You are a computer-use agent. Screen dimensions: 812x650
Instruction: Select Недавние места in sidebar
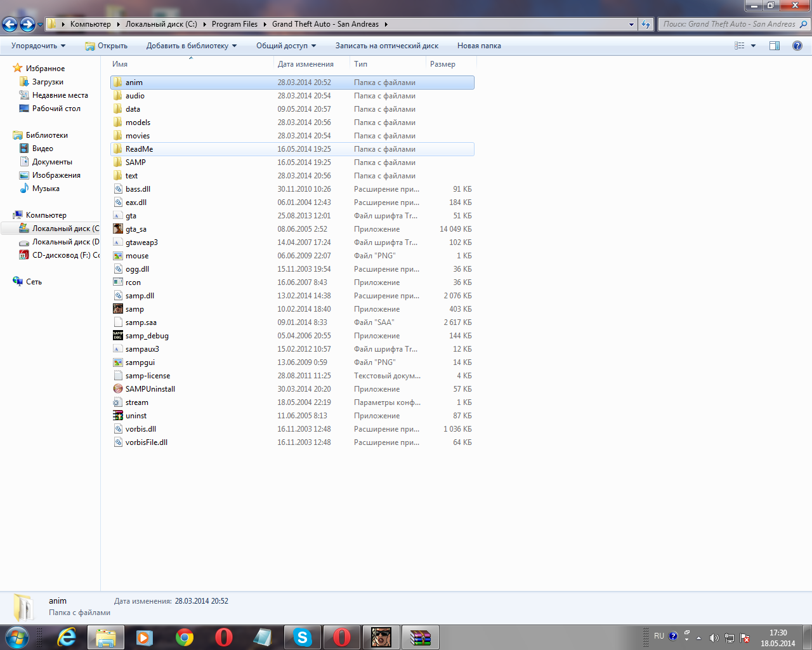[60, 95]
